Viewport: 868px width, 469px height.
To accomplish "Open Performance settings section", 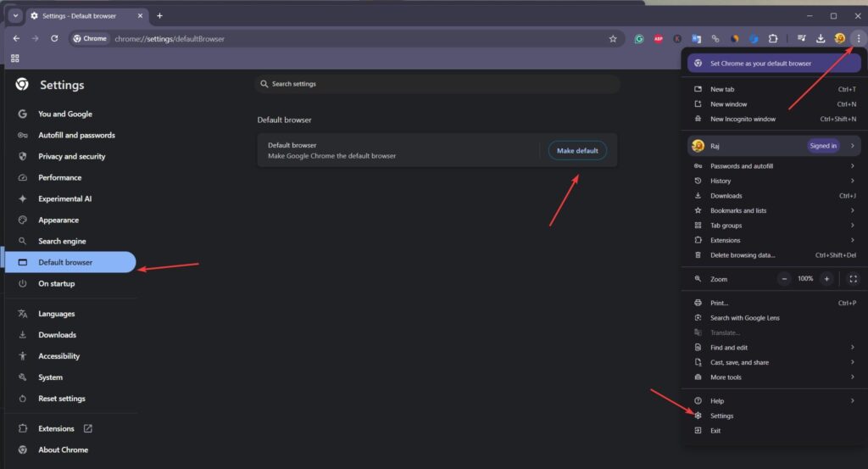I will 60,178.
